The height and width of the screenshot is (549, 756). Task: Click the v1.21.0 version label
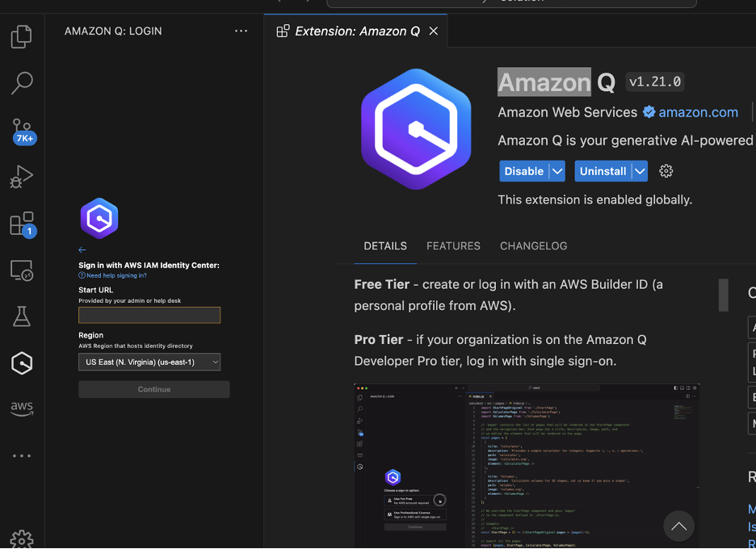click(655, 82)
